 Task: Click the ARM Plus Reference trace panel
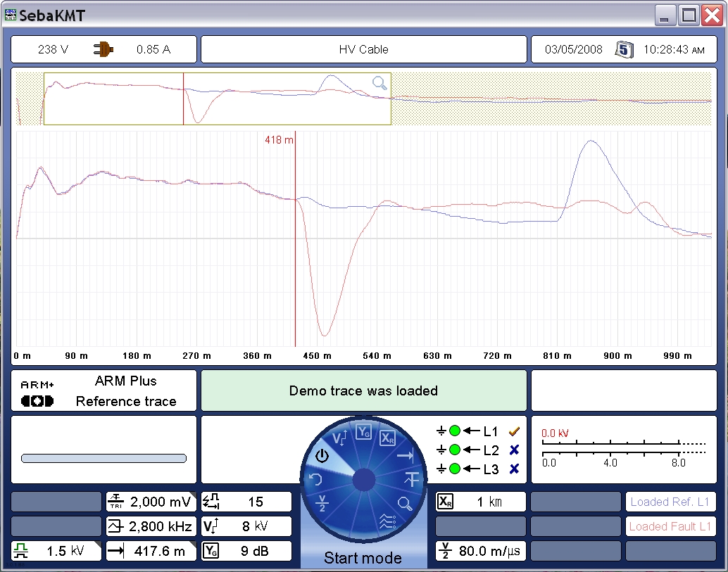tap(103, 391)
